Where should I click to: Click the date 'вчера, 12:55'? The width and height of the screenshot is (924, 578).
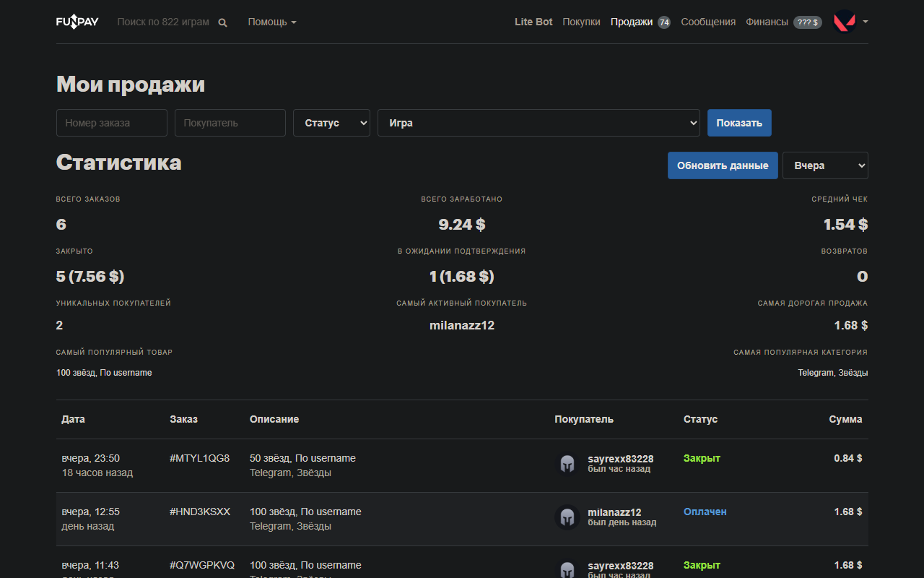[91, 512]
